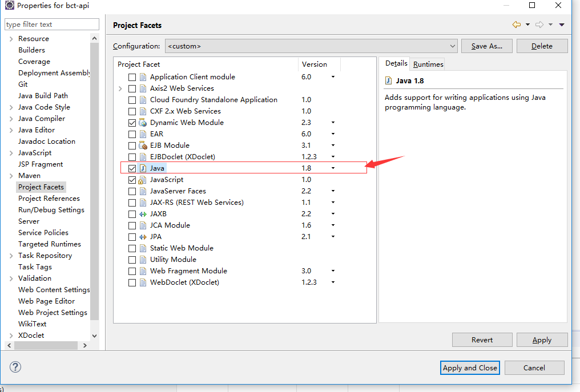
Task: Click the Java facet icon in list
Action: click(x=143, y=168)
